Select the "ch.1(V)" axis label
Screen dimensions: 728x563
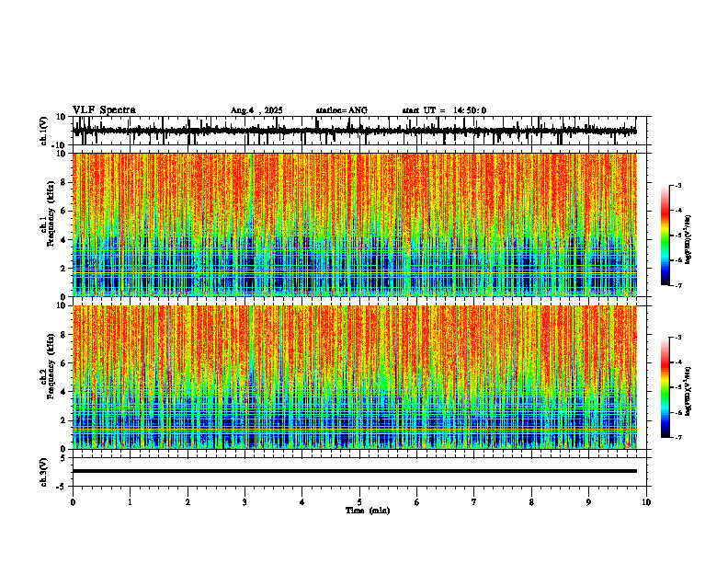tap(44, 131)
